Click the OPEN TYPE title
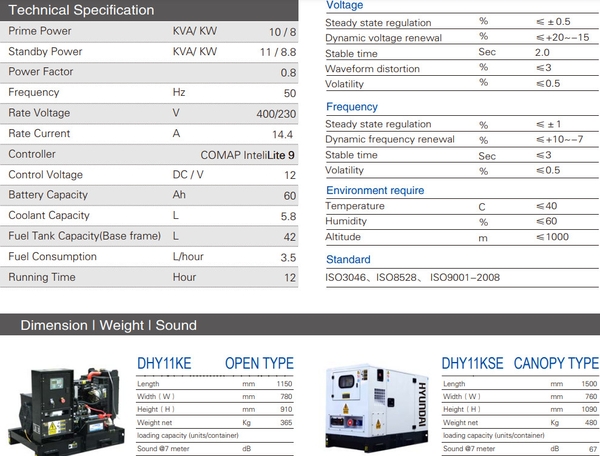 coord(259,363)
